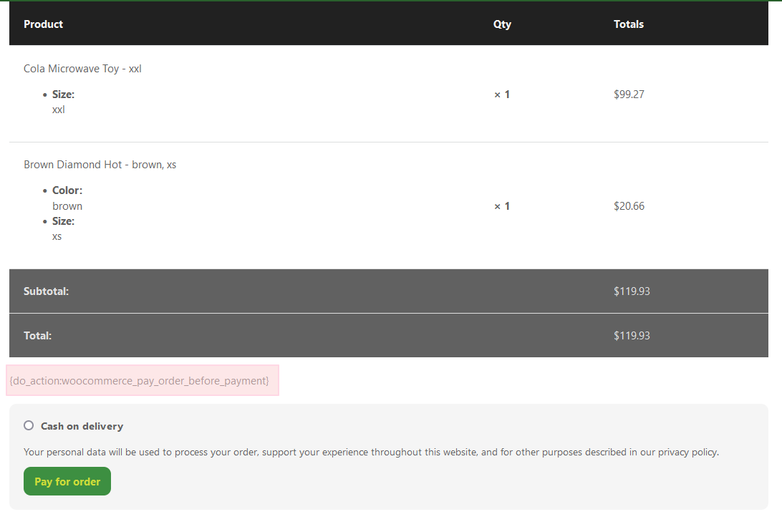Click the woocommerce_pay_order_before_payment placeholder box
Image resolution: width=782 pixels, height=532 pixels.
pyautogui.click(x=142, y=380)
